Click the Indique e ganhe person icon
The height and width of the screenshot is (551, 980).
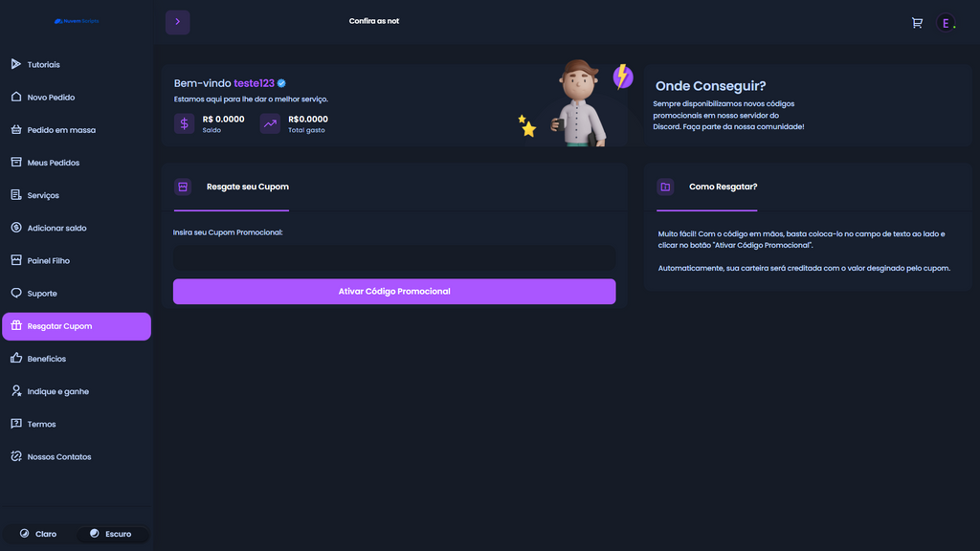tap(16, 391)
